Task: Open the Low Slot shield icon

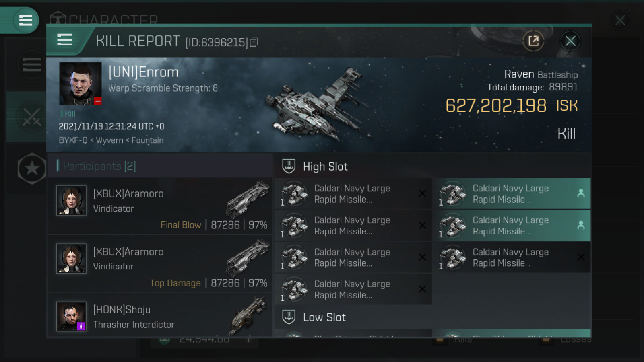Action: coord(289,317)
